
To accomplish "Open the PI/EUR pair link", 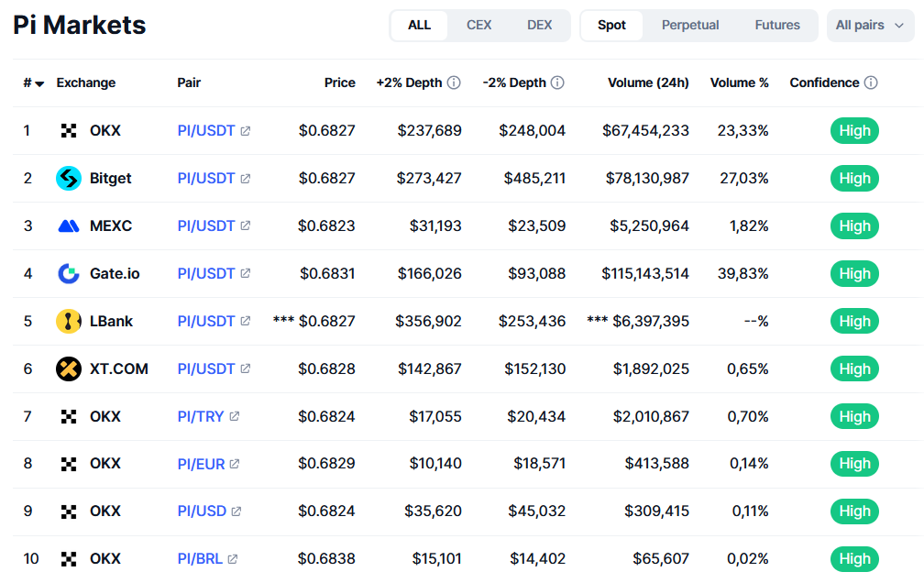I will pos(201,464).
